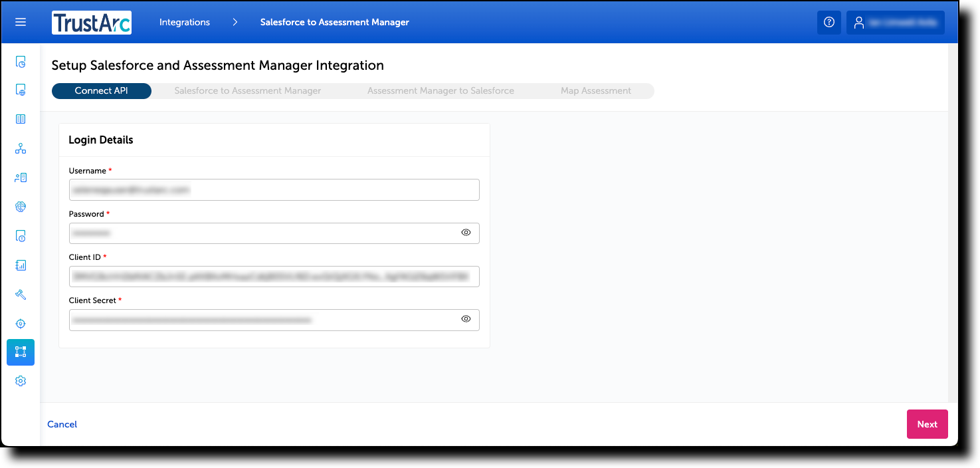Show the Client Secret value
The width and height of the screenshot is (980, 468).
point(466,319)
